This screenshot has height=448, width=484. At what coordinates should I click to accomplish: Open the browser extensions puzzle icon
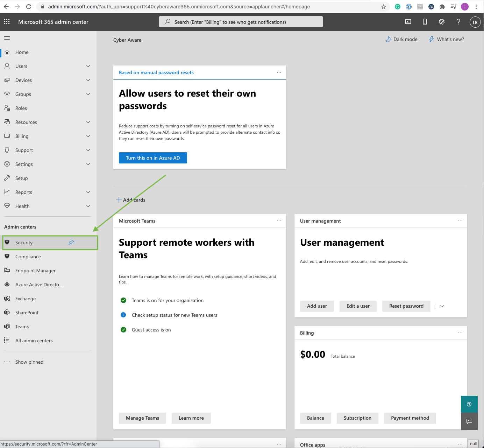[442, 7]
